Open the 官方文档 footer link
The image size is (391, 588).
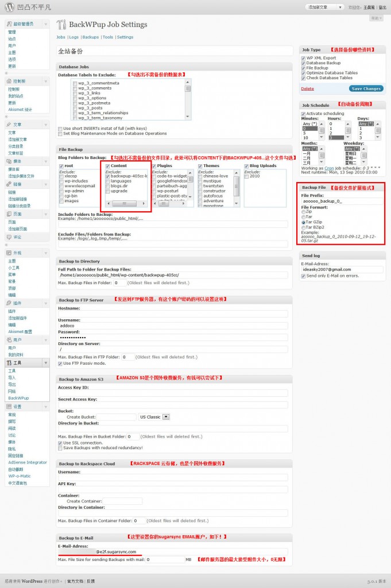pos(75,581)
